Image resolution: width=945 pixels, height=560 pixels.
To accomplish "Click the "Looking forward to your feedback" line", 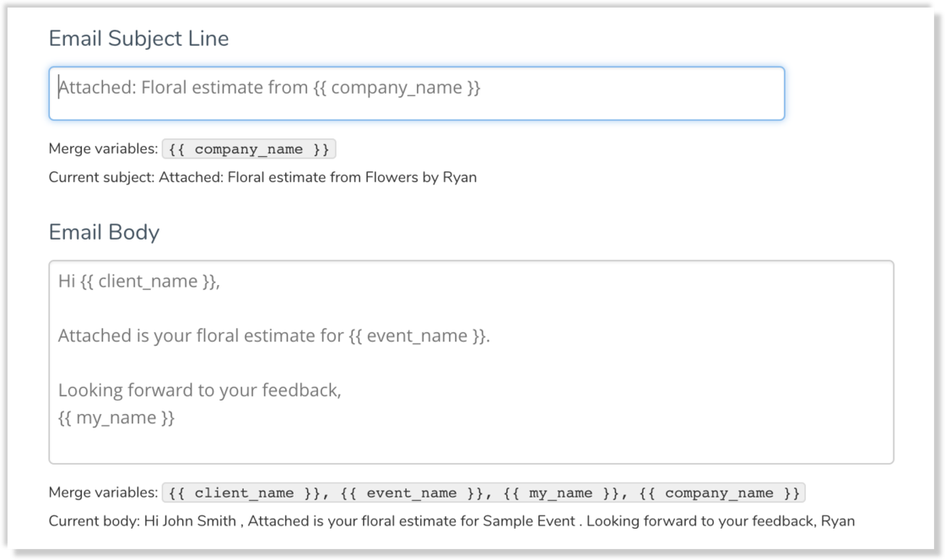I will (x=199, y=390).
